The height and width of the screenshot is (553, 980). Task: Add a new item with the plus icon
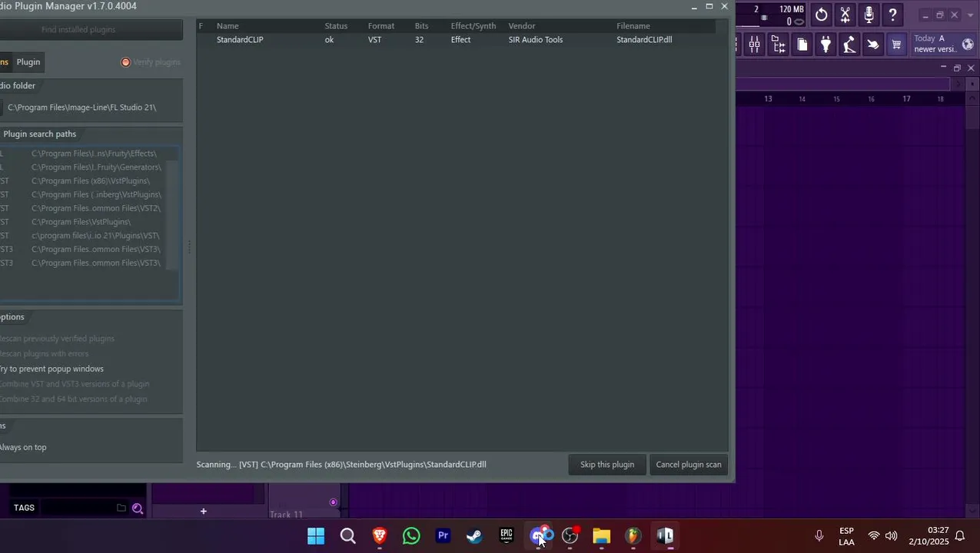(204, 511)
